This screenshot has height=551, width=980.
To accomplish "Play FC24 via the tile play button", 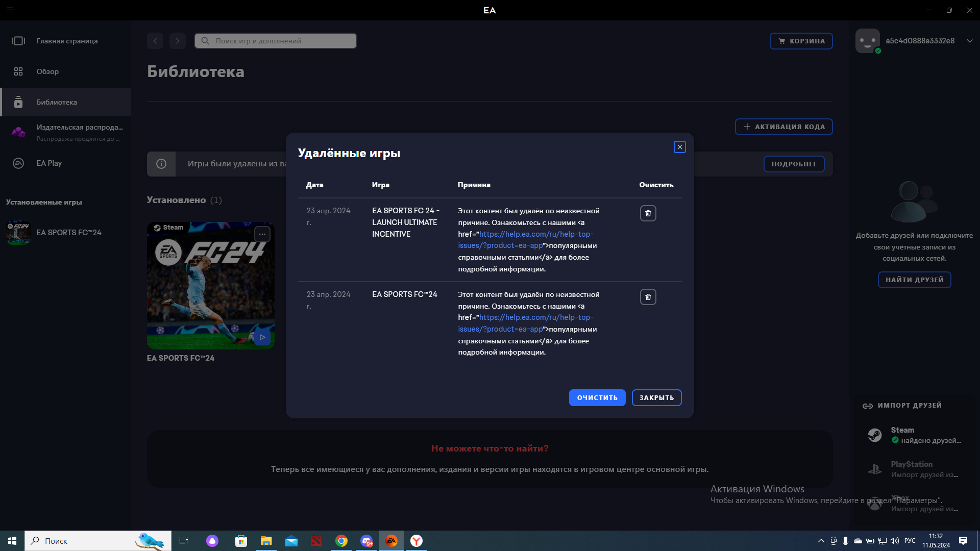I will click(262, 337).
